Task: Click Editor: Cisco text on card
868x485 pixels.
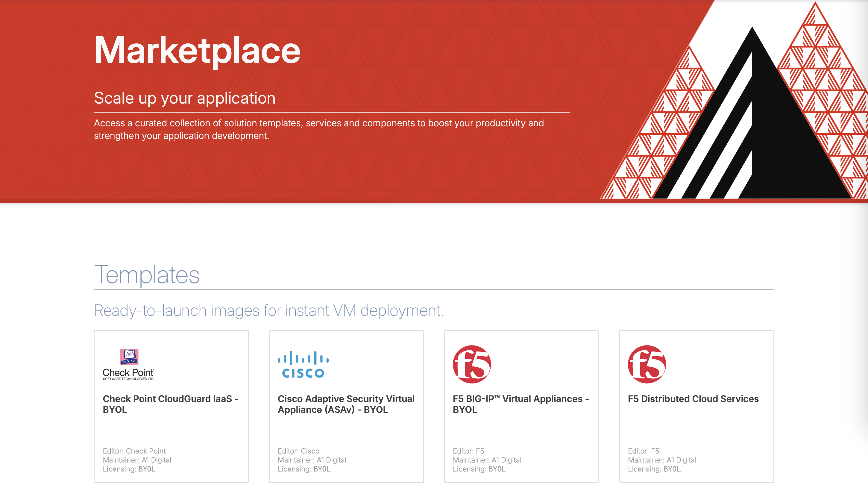Action: pos(298,451)
